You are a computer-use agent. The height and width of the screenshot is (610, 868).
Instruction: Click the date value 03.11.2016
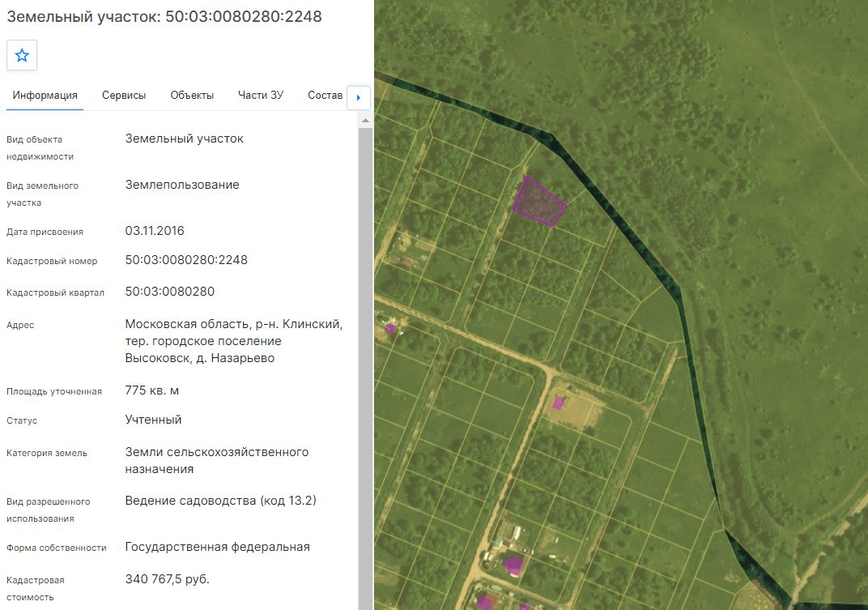point(155,231)
